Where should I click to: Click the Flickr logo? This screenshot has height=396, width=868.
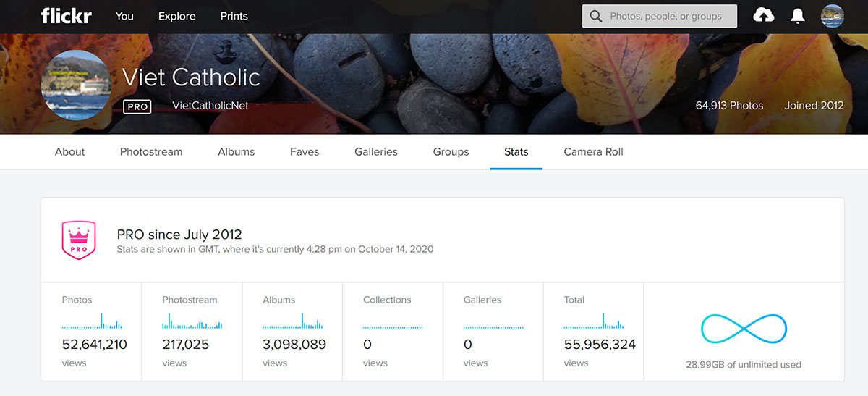pos(66,16)
